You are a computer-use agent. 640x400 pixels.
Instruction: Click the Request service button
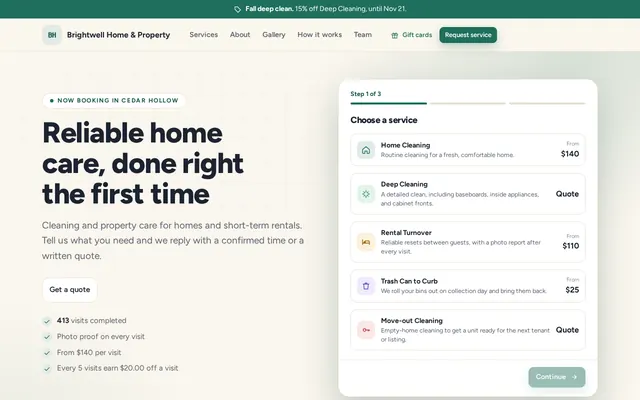pyautogui.click(x=468, y=35)
